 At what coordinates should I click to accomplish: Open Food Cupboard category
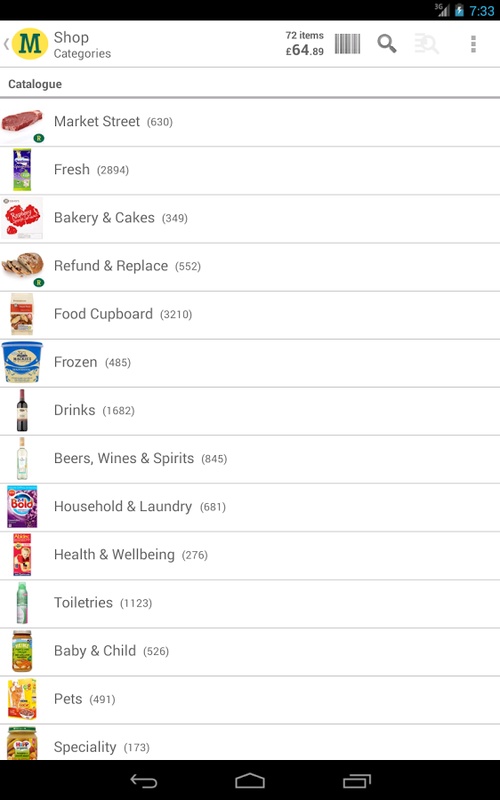[x=250, y=314]
